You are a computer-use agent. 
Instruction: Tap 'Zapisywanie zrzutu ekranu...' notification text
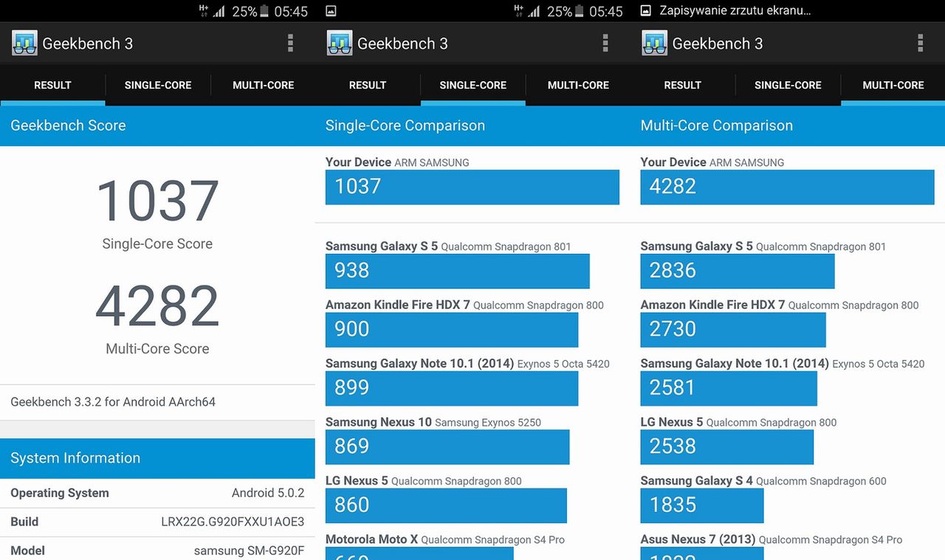pyautogui.click(x=735, y=10)
